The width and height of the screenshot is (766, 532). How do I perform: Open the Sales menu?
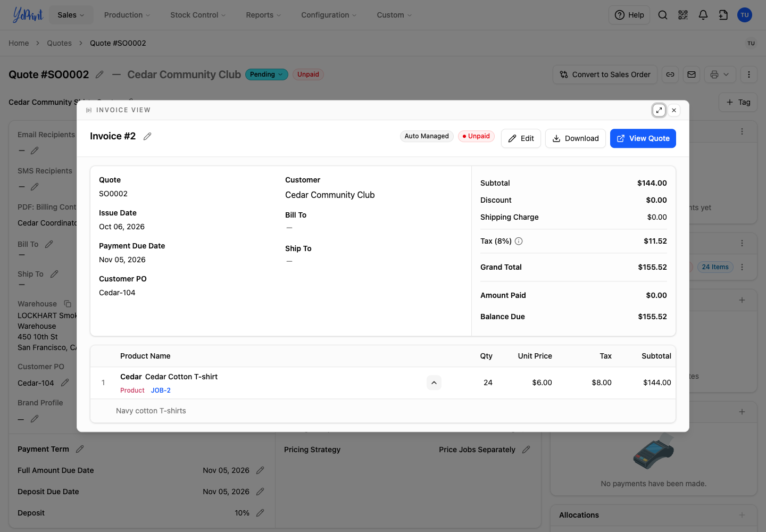point(71,15)
